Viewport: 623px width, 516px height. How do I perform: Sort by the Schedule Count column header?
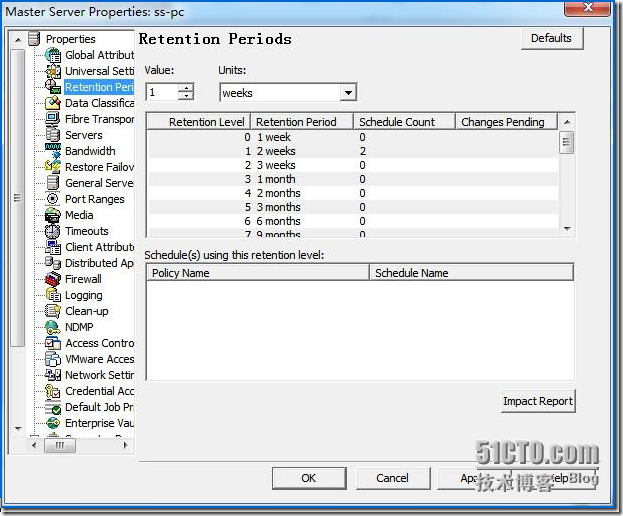click(403, 122)
